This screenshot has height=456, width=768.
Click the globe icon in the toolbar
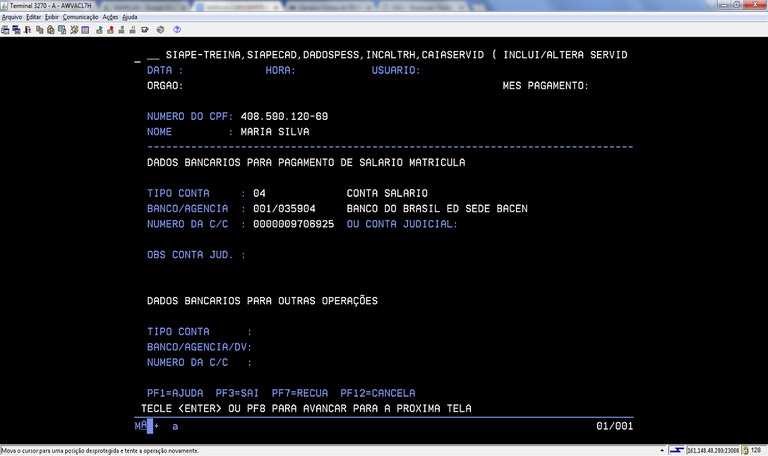(160, 29)
